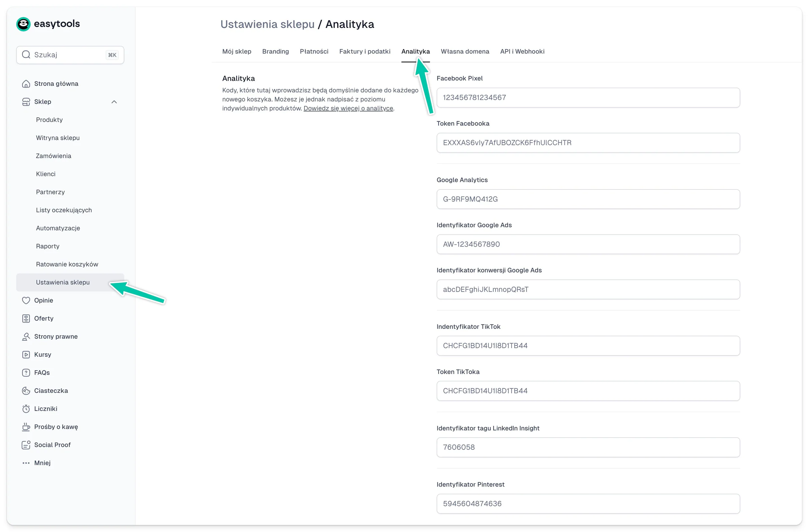Click the Social Proof icon
This screenshot has height=532, width=809.
click(26, 445)
